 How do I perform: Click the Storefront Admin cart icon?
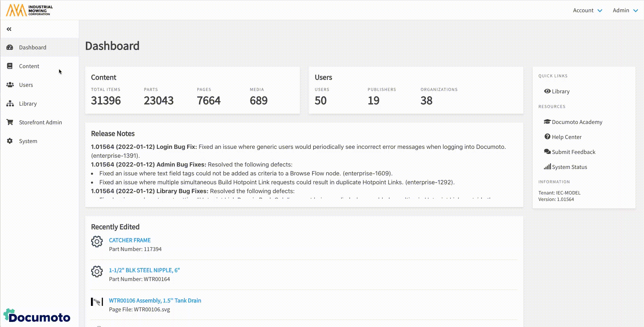coord(10,122)
